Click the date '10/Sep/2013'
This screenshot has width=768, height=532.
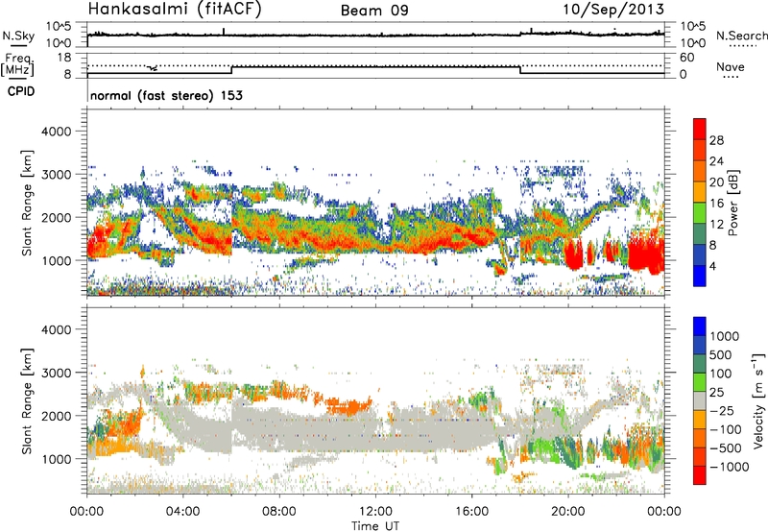[613, 10]
